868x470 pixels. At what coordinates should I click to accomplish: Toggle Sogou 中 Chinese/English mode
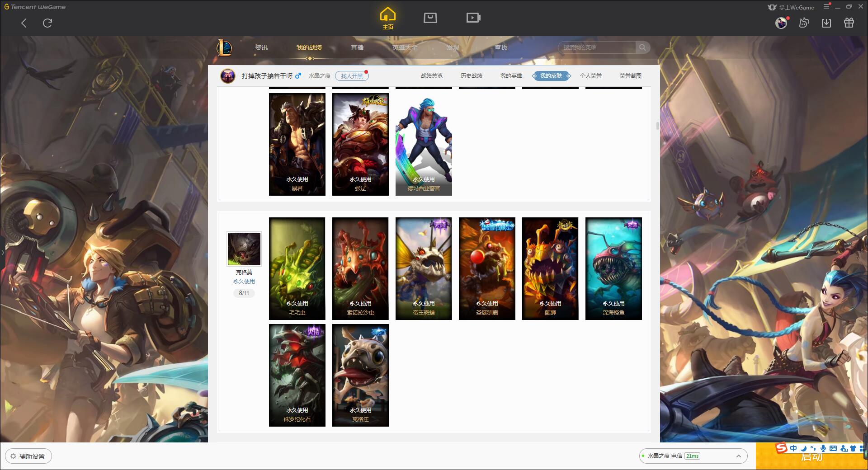793,448
